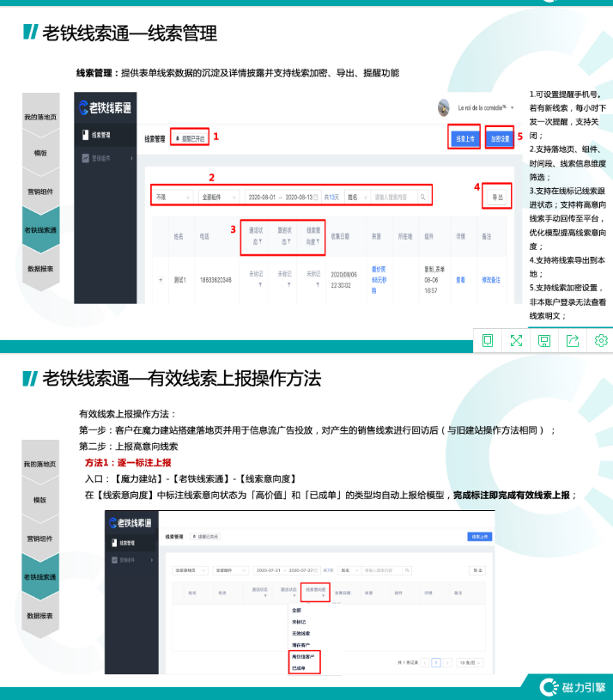Image resolution: width=613 pixels, height=700 pixels.
Task: Choose 全部 from the intent filter menu
Action: click(297, 610)
